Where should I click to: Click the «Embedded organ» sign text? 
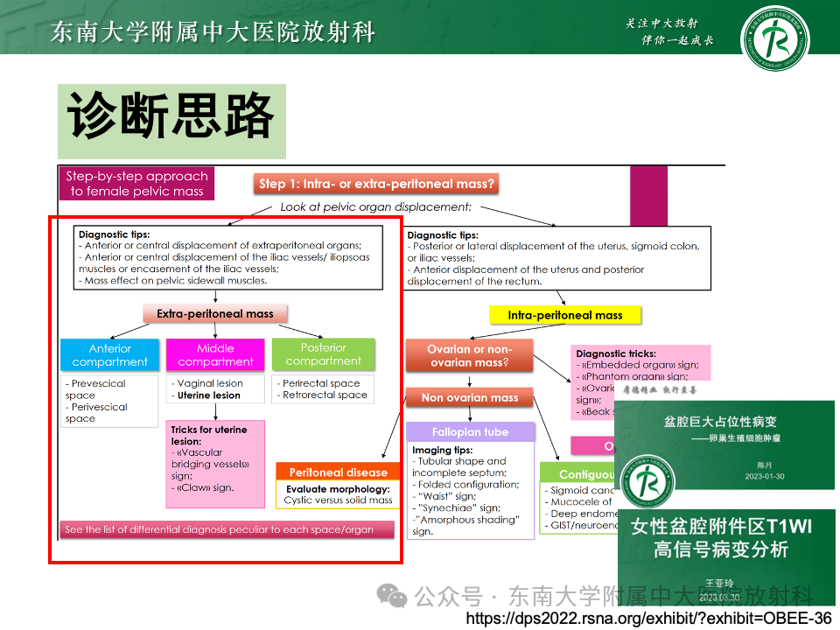(x=638, y=365)
